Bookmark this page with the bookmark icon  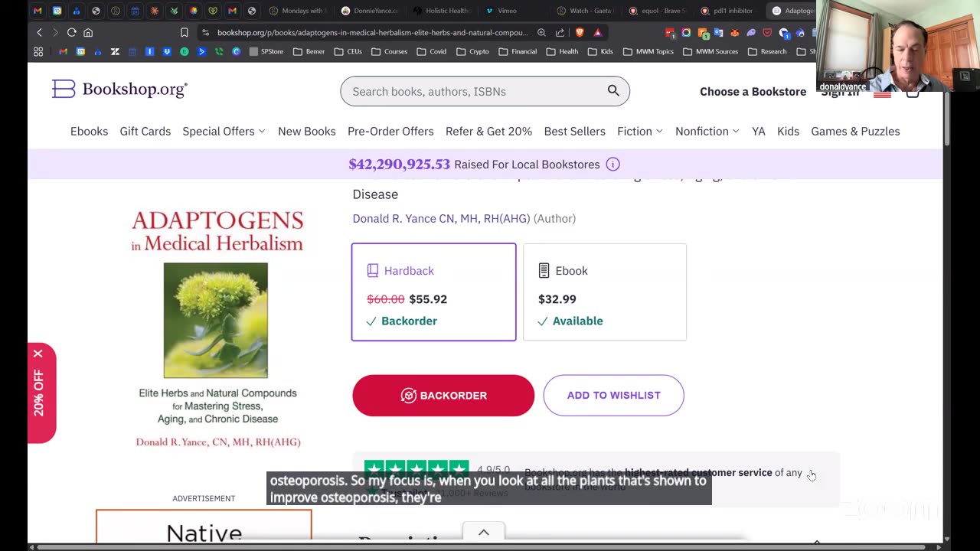coord(184,32)
